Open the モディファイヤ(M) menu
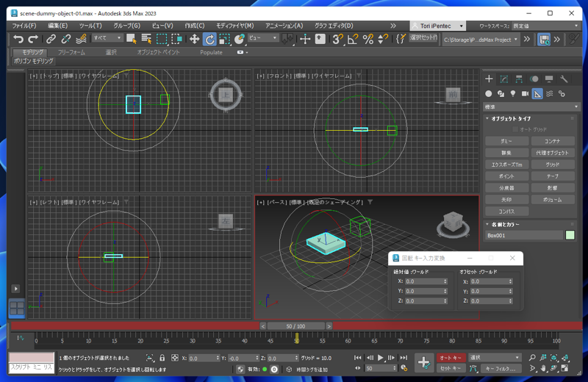Image resolution: width=588 pixels, height=382 pixels. coord(234,26)
